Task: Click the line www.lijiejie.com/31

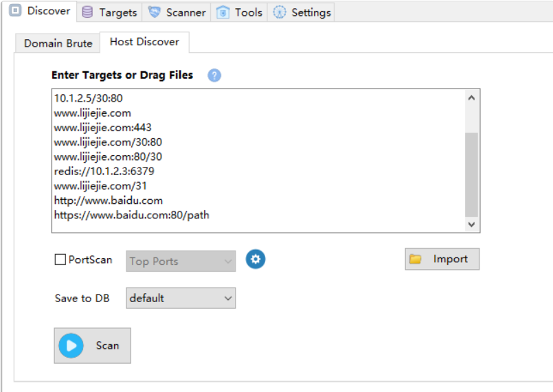Action: click(100, 186)
